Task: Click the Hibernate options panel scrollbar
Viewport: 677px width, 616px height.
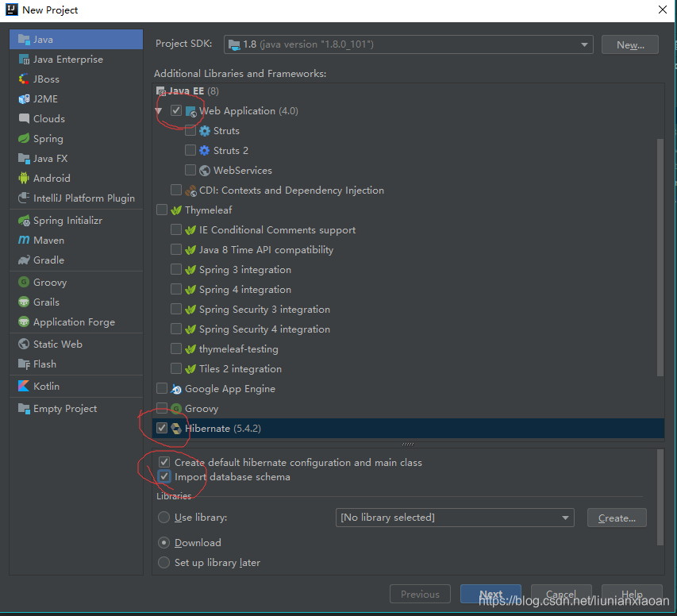Action: click(x=660, y=498)
